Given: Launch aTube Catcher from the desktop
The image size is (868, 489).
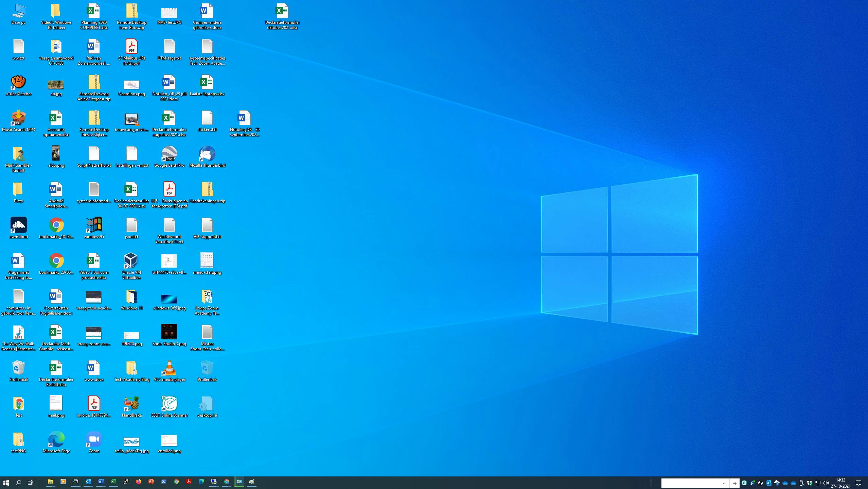Looking at the screenshot, I should tap(19, 83).
